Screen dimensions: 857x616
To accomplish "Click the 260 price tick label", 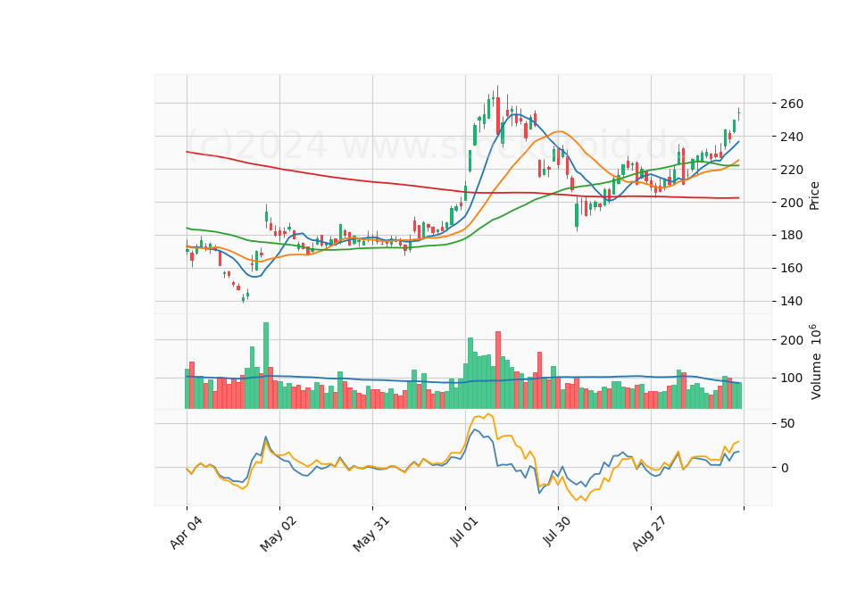I will [792, 104].
